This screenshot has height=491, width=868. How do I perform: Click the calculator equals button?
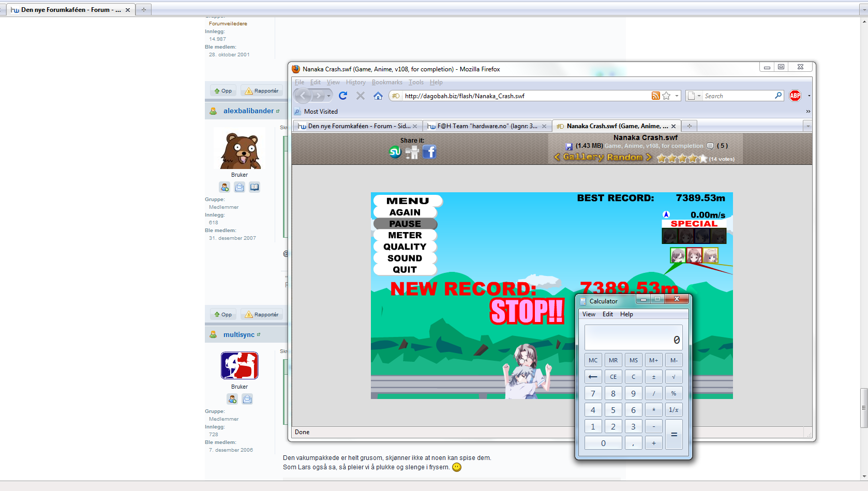674,435
